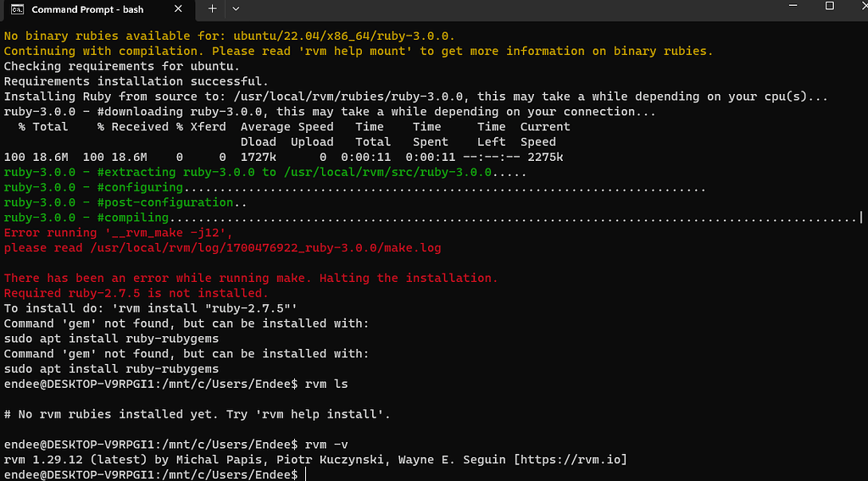Maximize the terminal window

829,6
